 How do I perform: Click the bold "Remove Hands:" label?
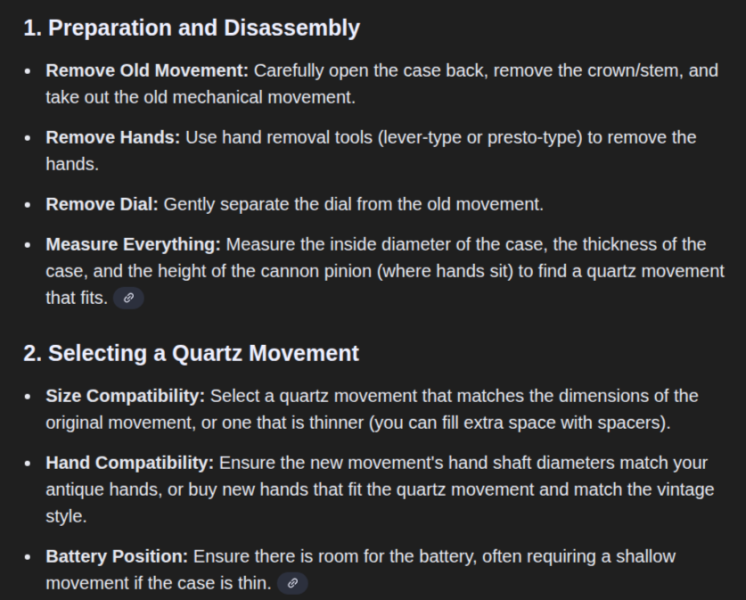pos(113,137)
